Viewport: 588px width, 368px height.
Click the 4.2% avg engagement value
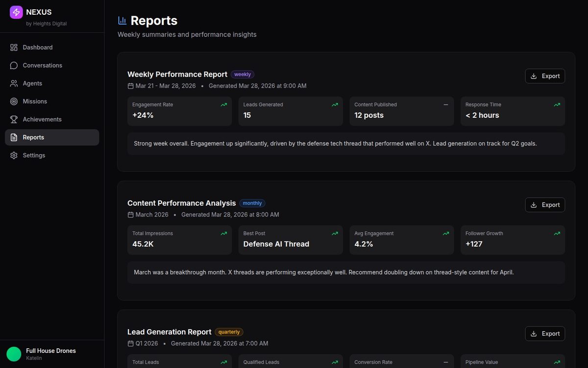364,244
